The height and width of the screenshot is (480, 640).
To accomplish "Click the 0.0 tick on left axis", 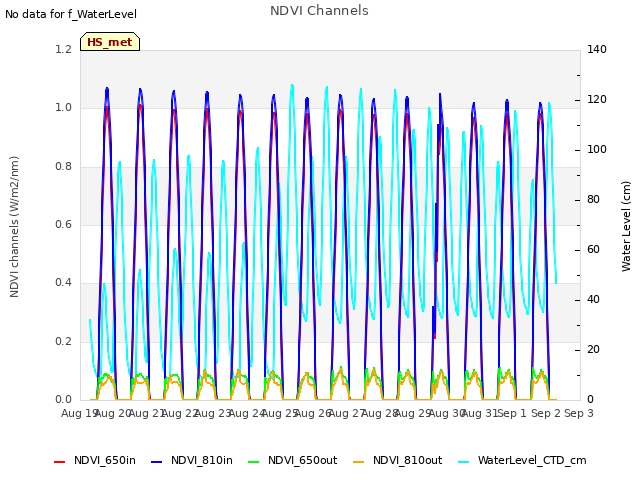I will (63, 399).
